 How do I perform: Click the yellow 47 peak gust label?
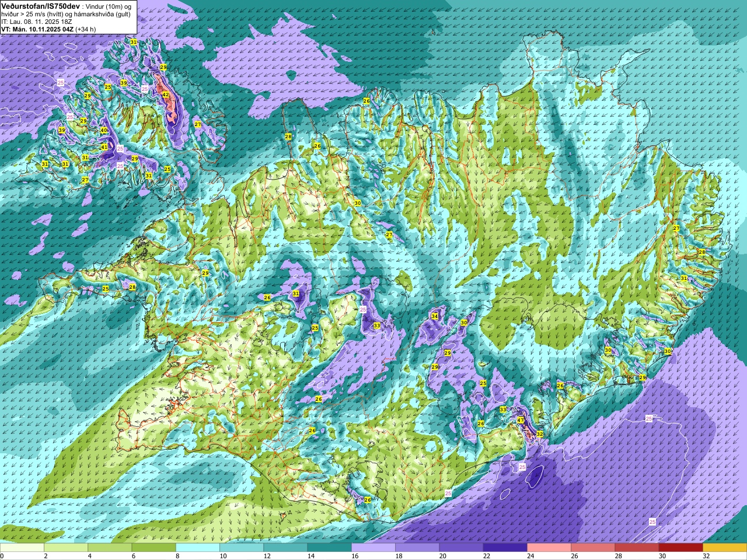click(521, 420)
